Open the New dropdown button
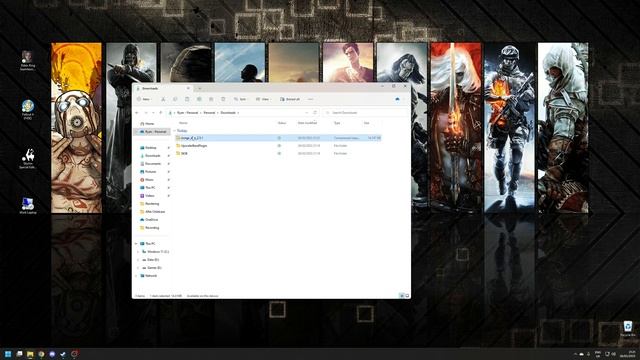 [x=144, y=99]
